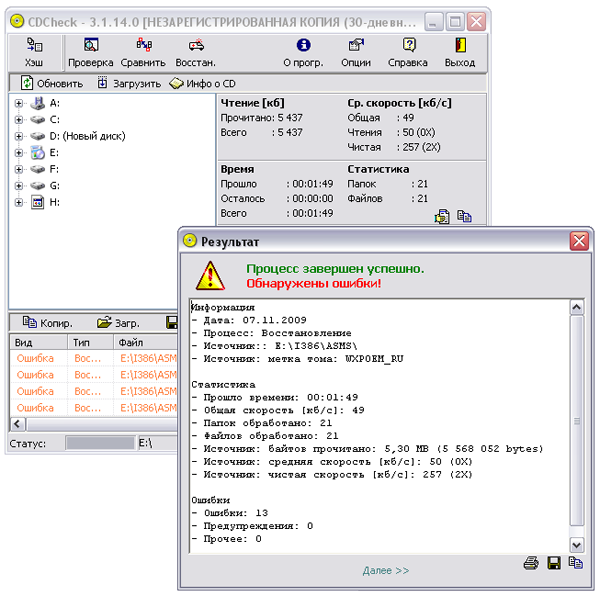Expand drive E: node
Viewport: 600px width, 596px height.
(18, 153)
